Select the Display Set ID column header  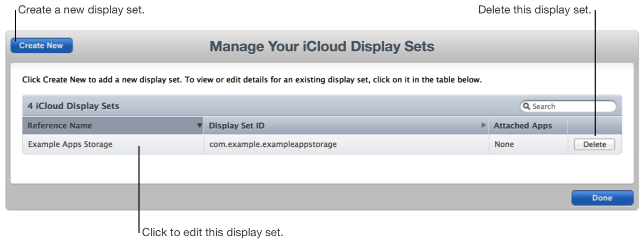[237, 126]
